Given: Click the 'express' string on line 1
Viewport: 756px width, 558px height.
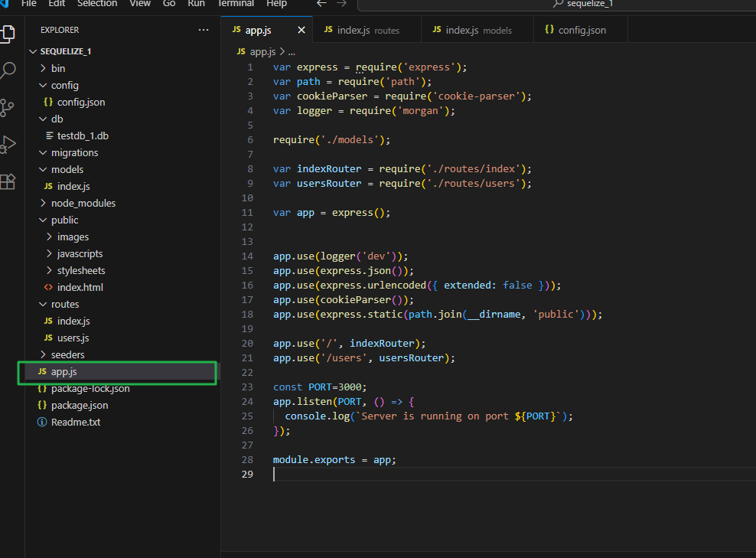Looking at the screenshot, I should (x=429, y=67).
